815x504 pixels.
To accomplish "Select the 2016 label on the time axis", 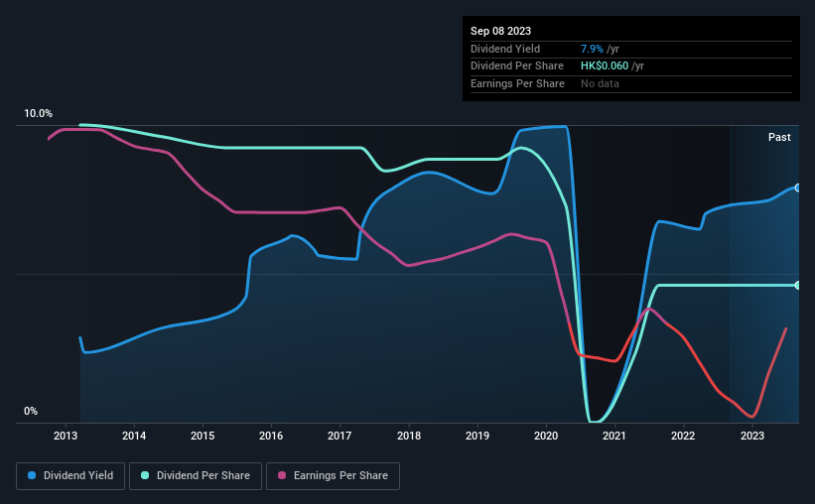I will (x=271, y=436).
